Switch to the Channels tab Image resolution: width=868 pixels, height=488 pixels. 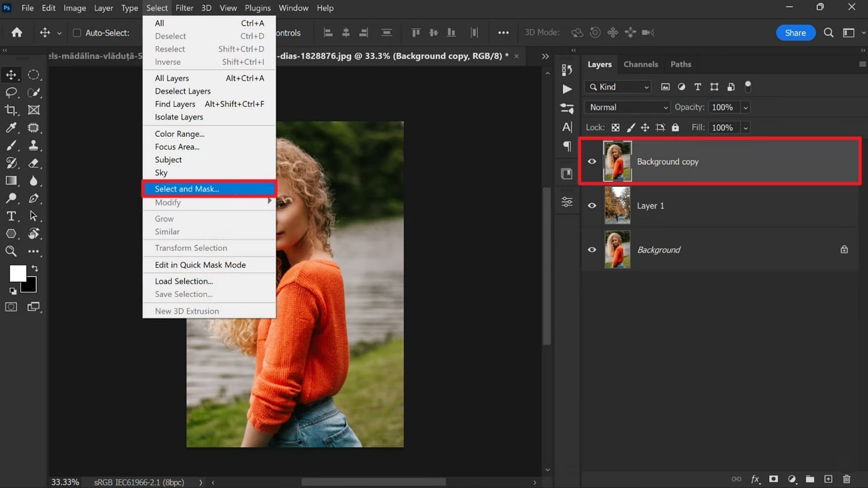[640, 64]
